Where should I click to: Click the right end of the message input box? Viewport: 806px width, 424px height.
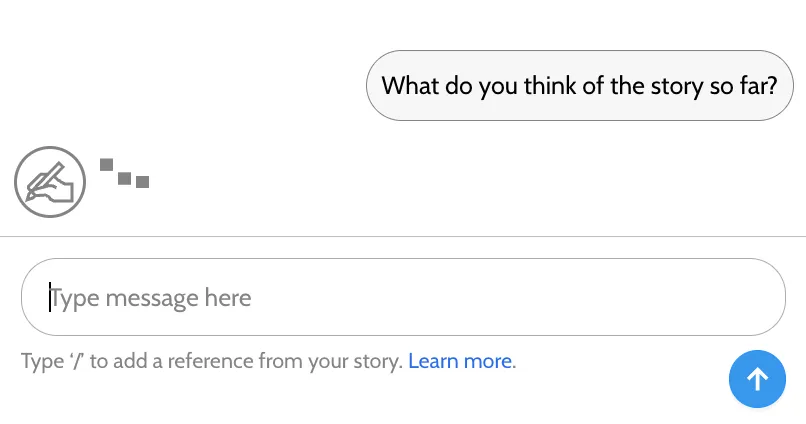pyautogui.click(x=760, y=297)
